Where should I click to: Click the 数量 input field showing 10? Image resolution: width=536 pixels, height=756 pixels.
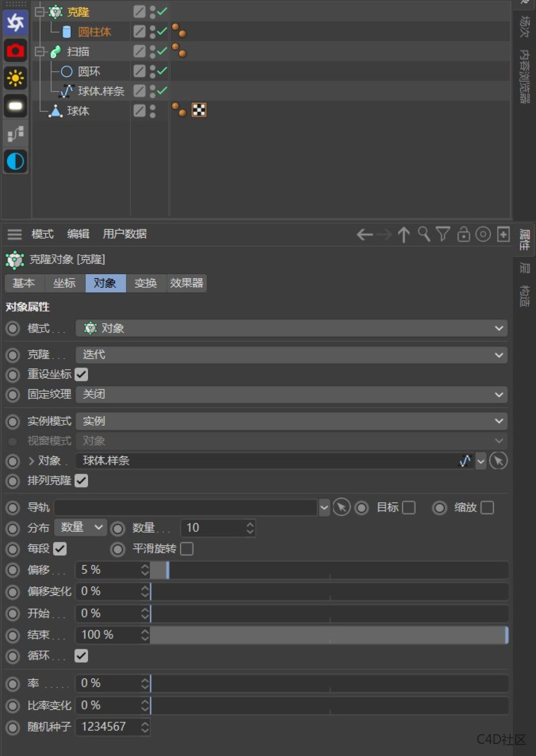(x=213, y=528)
